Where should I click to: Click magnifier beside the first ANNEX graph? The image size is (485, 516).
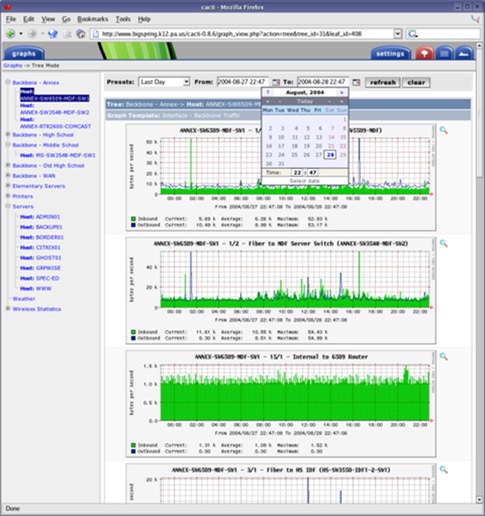[x=443, y=130]
